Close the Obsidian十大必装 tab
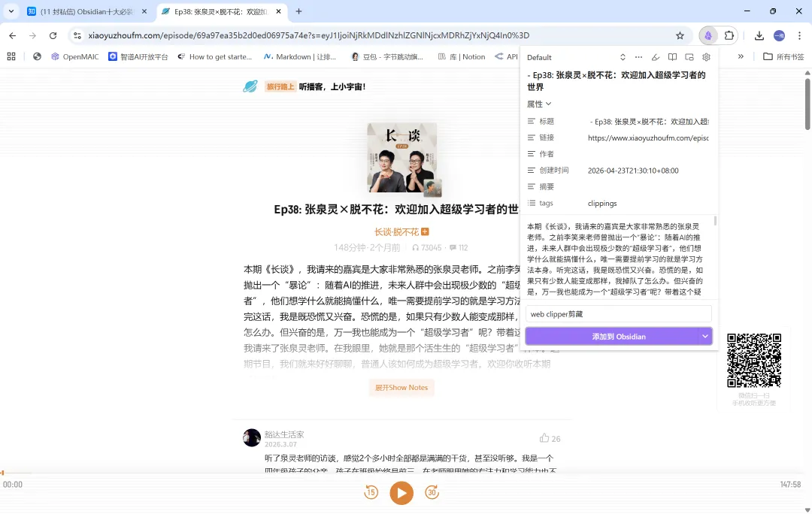 click(x=144, y=11)
